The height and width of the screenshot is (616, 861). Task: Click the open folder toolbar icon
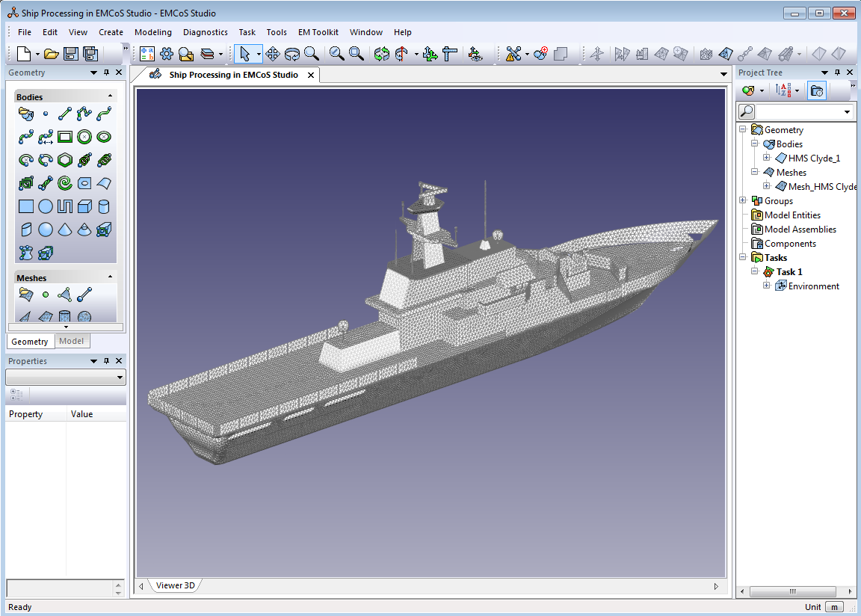[51, 54]
